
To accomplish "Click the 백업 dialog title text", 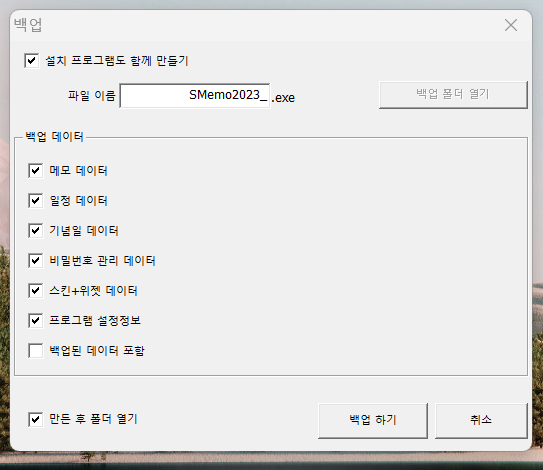I will (x=28, y=25).
